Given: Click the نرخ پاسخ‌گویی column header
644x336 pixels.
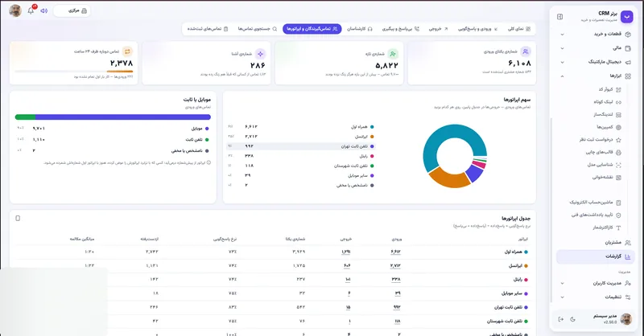Looking at the screenshot, I should coord(225,239).
